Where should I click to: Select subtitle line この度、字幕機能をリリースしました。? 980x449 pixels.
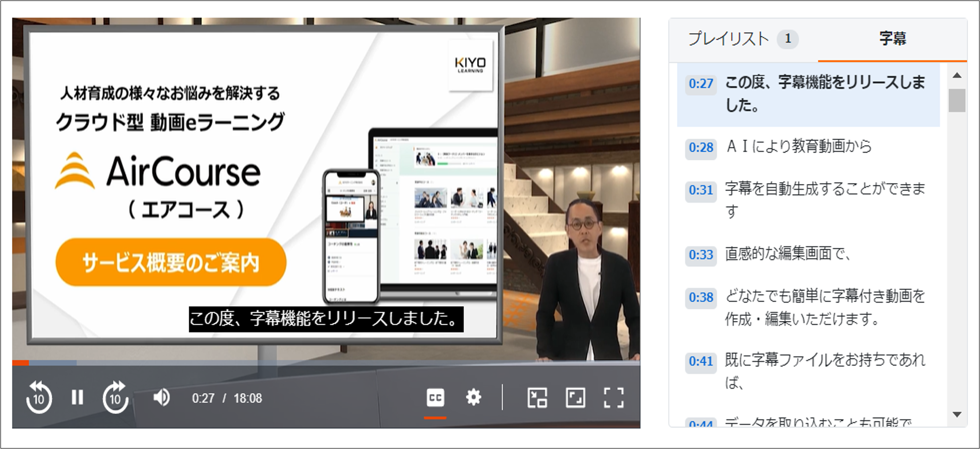click(x=825, y=94)
